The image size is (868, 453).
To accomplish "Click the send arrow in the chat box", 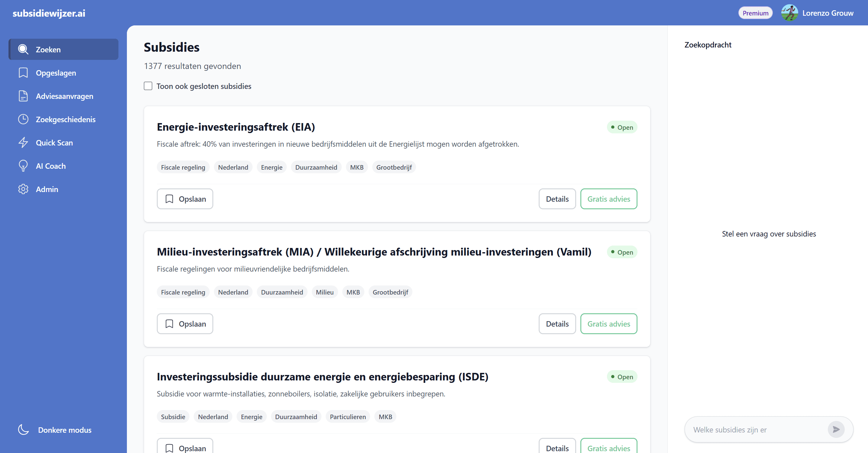I will point(836,429).
